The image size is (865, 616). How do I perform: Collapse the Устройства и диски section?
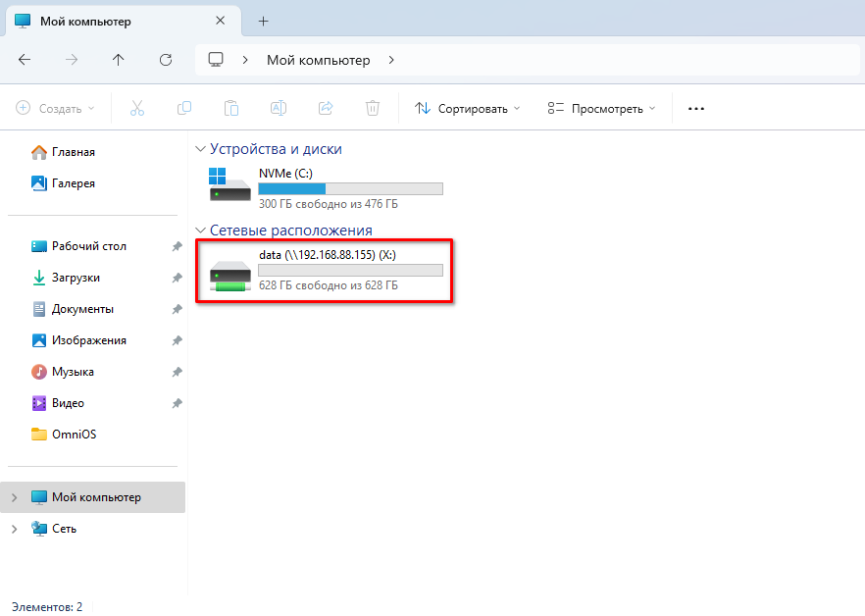point(201,148)
